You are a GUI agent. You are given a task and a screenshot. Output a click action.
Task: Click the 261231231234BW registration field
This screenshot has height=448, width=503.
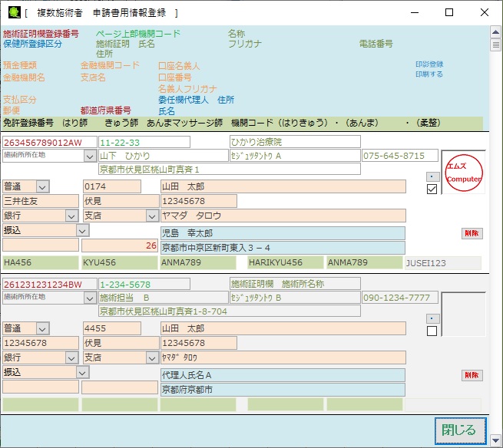pos(50,285)
